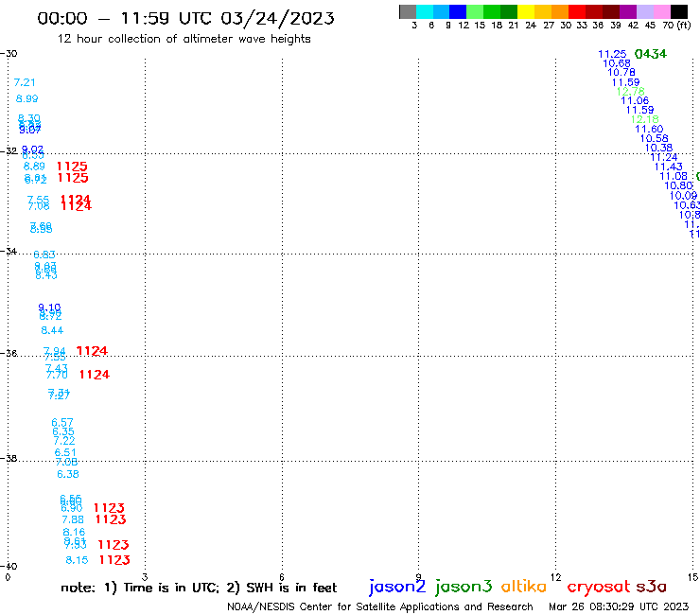
Task: Click the note 'Time is in UTC; 2) SWH is in feet'
Action: (x=230, y=588)
